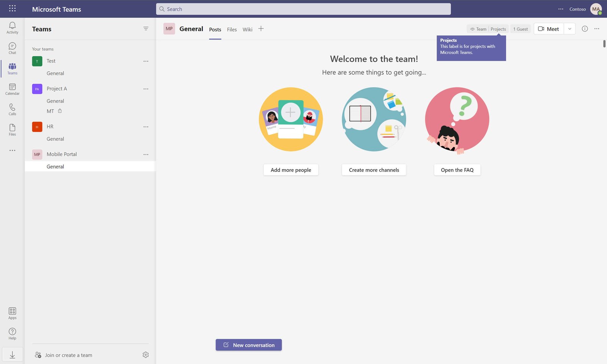Open manage teams gear icon
This screenshot has width=607, height=364.
pos(146,355)
